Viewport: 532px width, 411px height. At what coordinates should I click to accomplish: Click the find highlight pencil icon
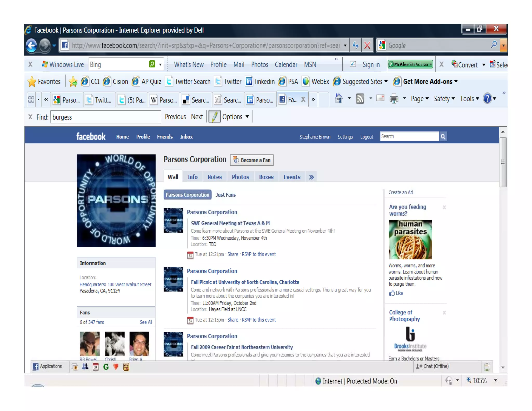[214, 117]
